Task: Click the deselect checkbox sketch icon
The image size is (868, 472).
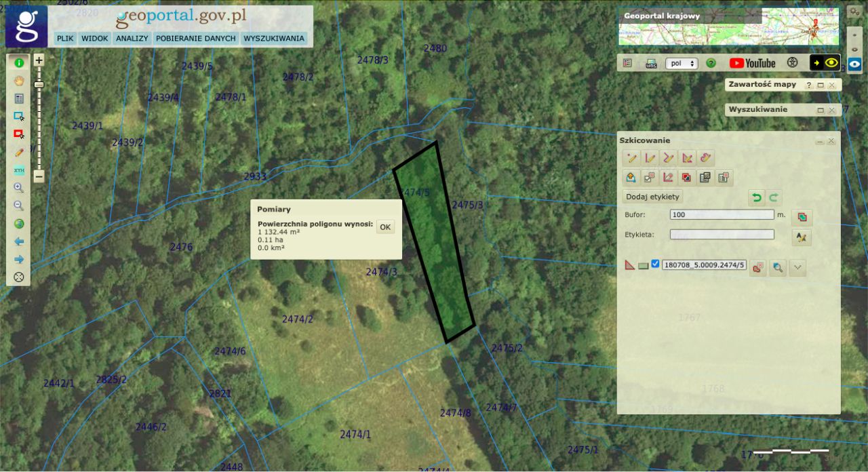Action: [650, 178]
